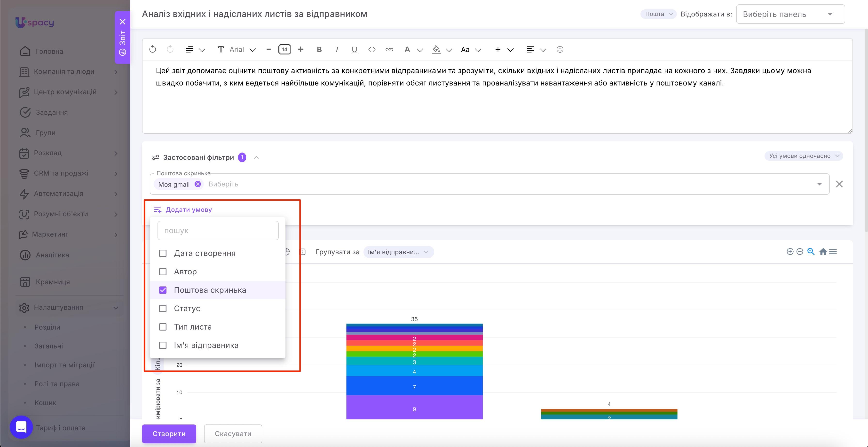This screenshot has height=447, width=868.
Task: Open the emoji picker icon
Action: coord(560,49)
